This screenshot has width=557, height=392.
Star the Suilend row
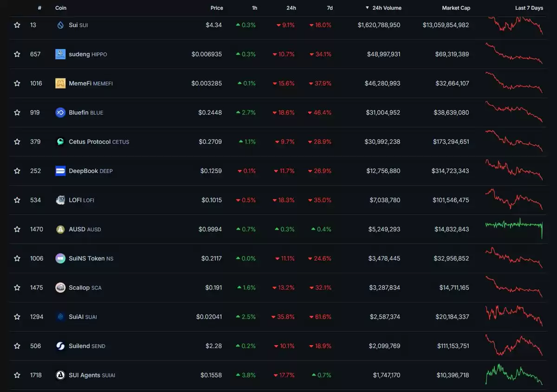coord(17,346)
